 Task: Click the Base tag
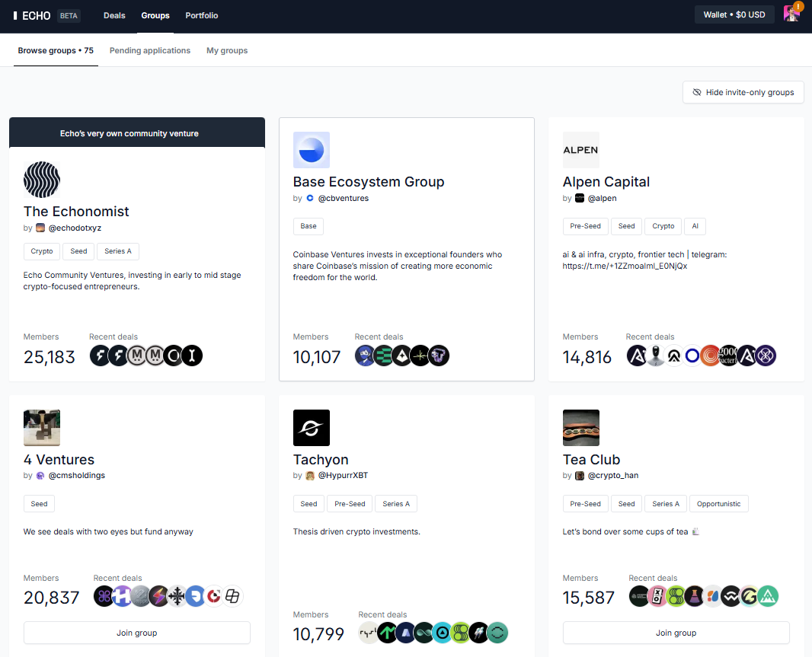(x=308, y=226)
